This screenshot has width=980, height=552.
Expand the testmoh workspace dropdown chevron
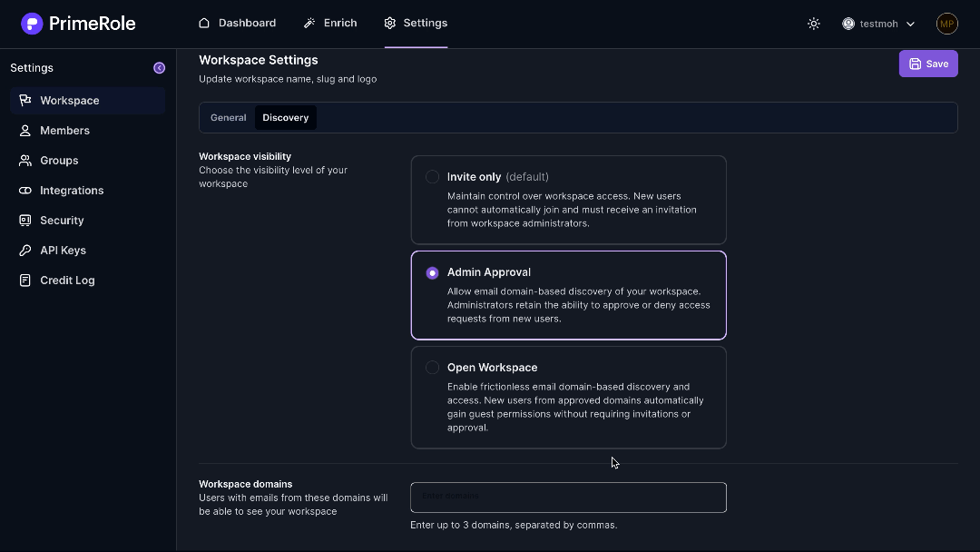click(x=911, y=25)
